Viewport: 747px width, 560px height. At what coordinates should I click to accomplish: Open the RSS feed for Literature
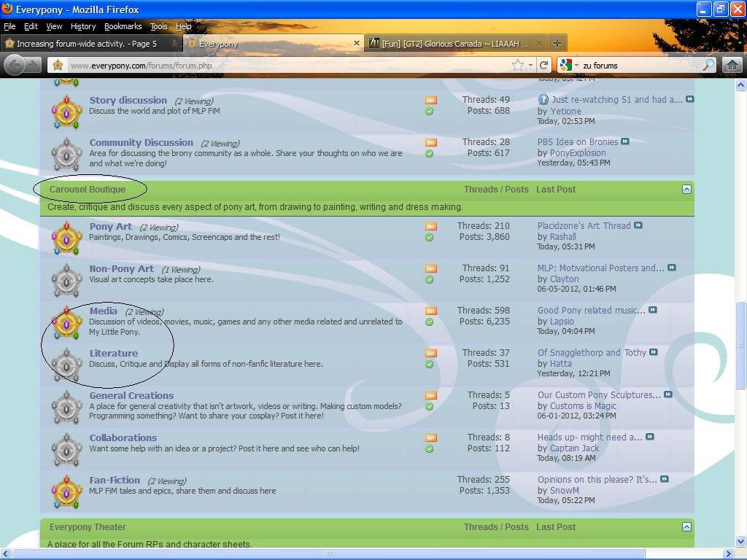(x=430, y=354)
